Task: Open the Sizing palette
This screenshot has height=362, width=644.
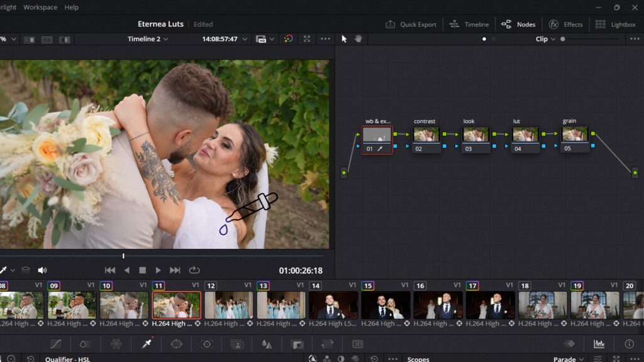Action: point(327,344)
